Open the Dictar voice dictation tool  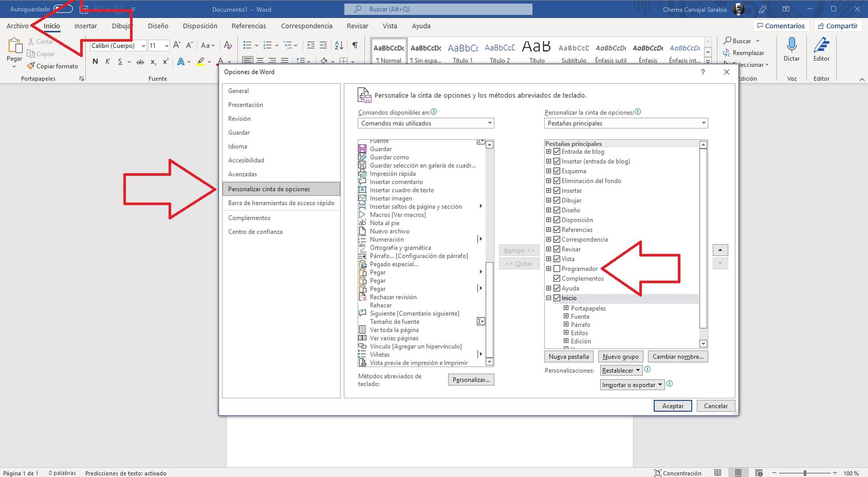(791, 50)
